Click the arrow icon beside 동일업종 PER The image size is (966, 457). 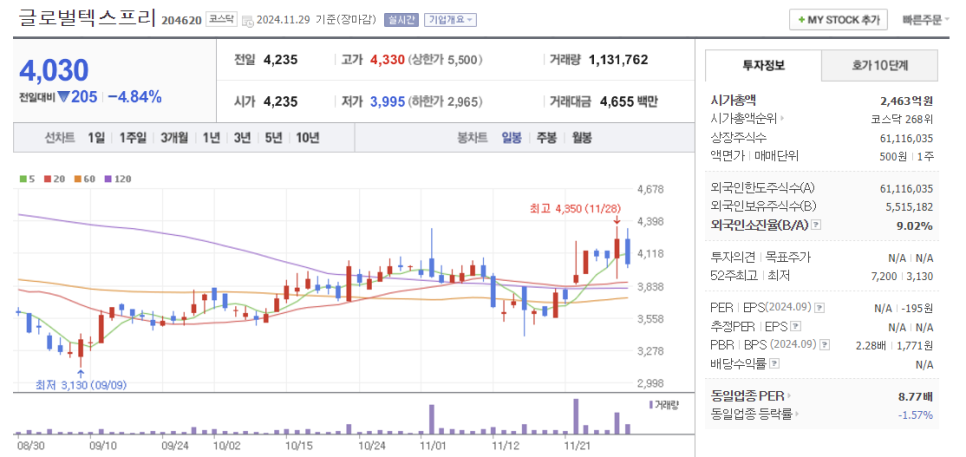pos(789,395)
